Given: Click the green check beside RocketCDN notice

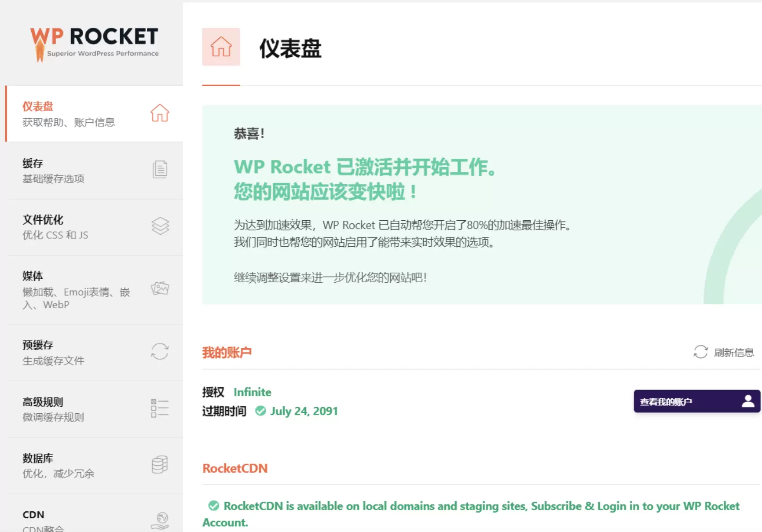Looking at the screenshot, I should (x=213, y=506).
